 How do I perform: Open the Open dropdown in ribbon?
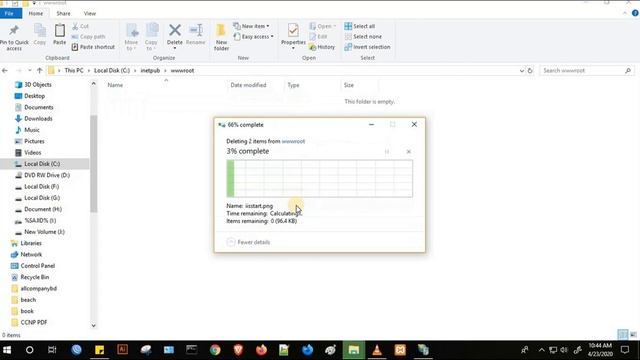(x=322, y=26)
